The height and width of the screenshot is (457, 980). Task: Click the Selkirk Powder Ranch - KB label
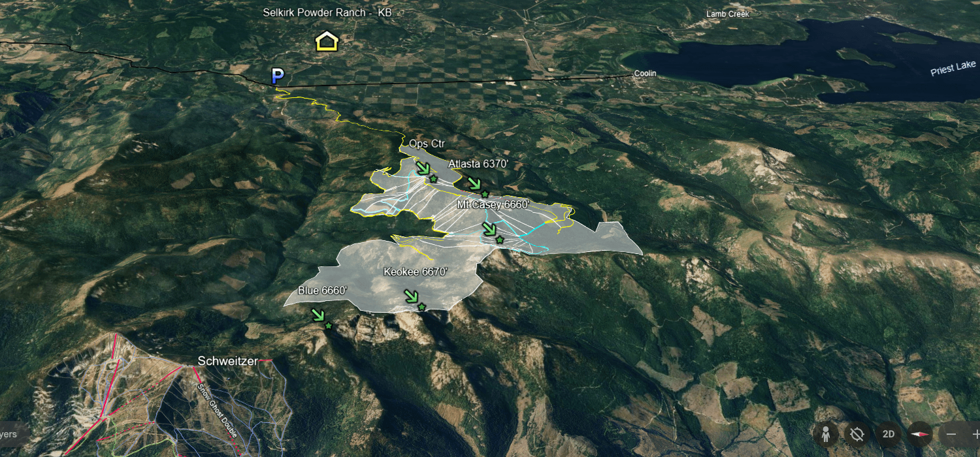point(327,12)
